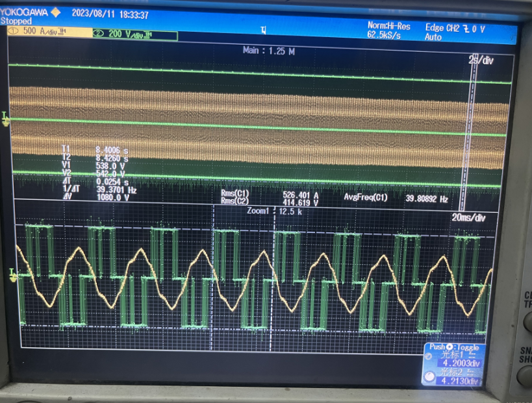This screenshot has width=532, height=403.
Task: Click the YOKOGAWA diamond logo icon
Action: (x=55, y=12)
